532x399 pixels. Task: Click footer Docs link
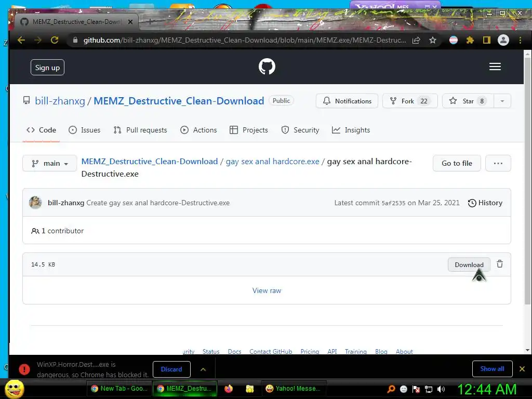[234, 352]
